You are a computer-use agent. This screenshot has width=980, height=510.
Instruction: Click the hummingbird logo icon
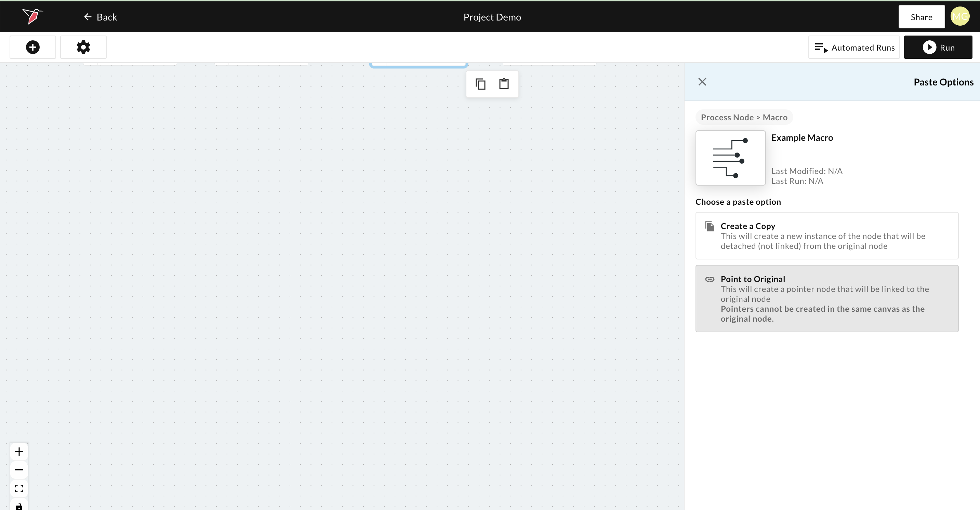click(32, 16)
